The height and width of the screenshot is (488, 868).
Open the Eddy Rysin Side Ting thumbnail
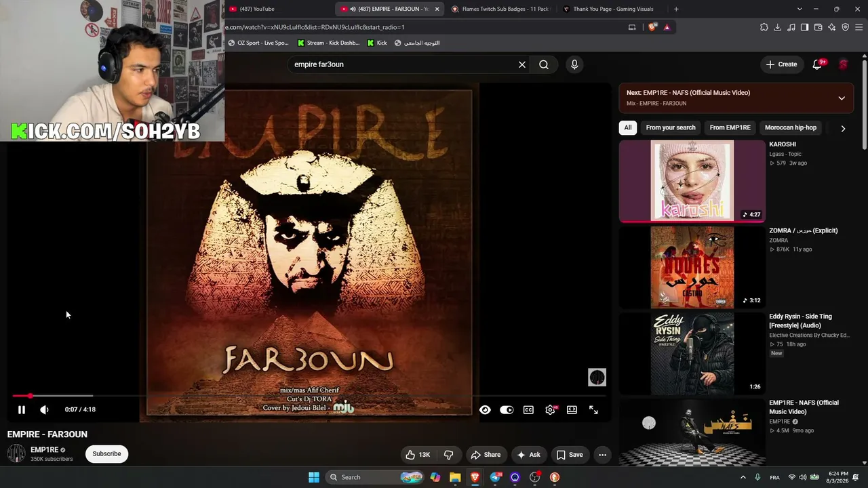pos(692,353)
